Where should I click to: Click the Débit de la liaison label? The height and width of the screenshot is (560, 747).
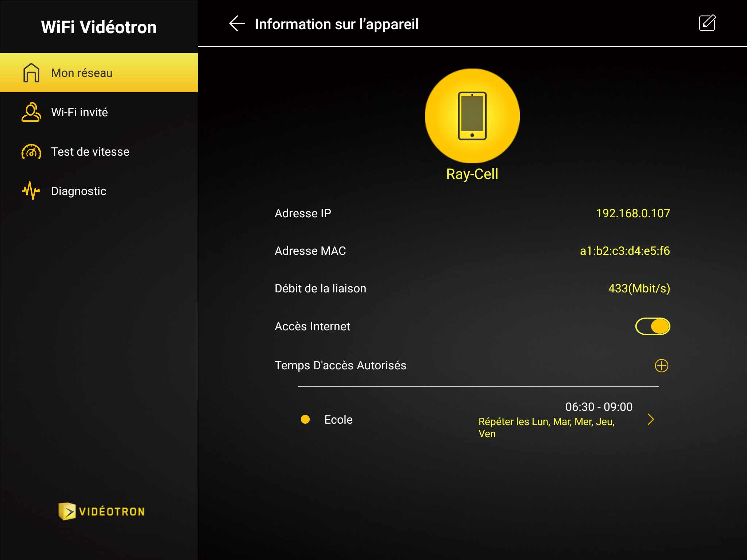(320, 288)
